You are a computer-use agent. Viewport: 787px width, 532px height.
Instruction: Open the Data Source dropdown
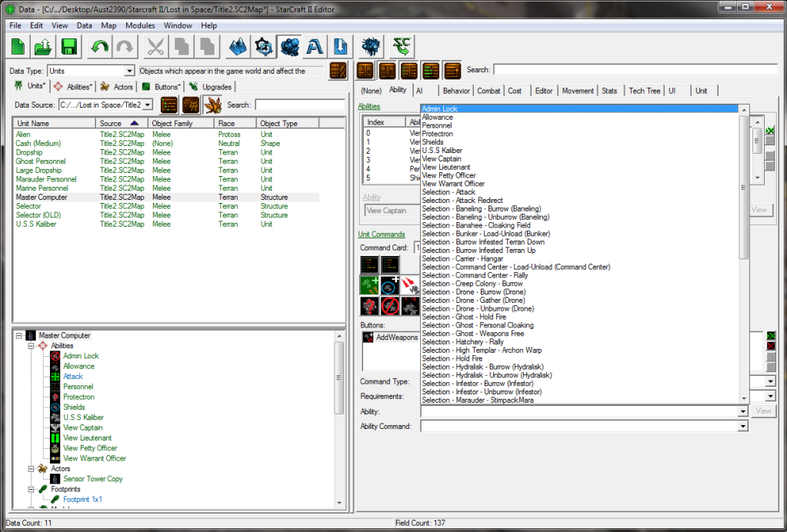click(x=148, y=105)
